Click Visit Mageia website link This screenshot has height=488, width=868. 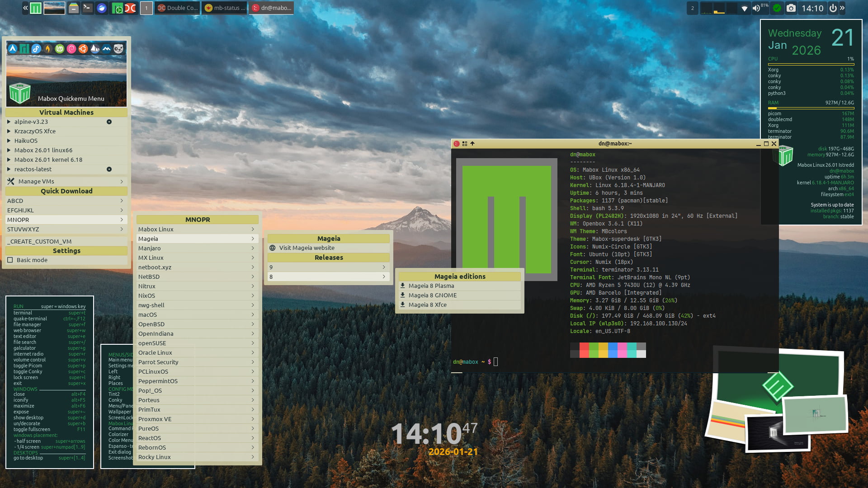coord(307,248)
